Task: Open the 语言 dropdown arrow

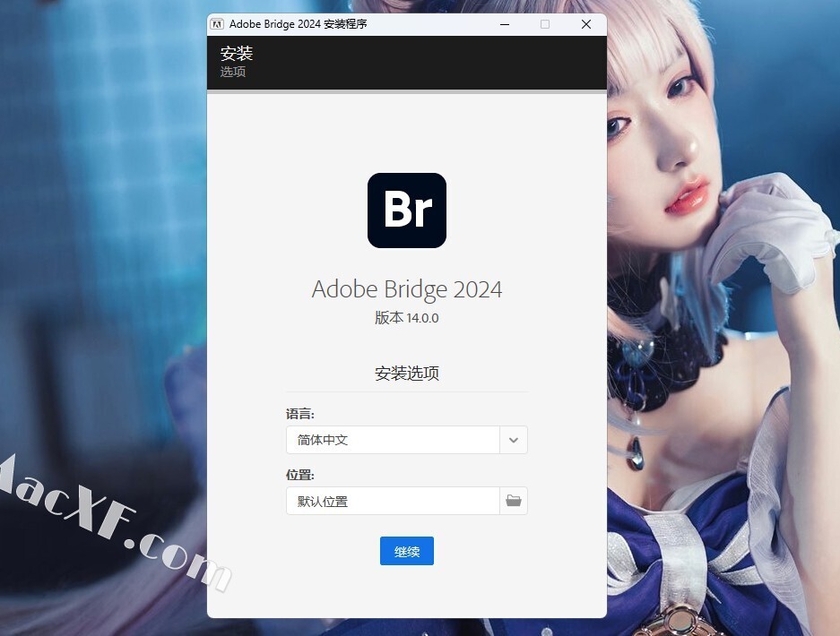Action: 513,440
